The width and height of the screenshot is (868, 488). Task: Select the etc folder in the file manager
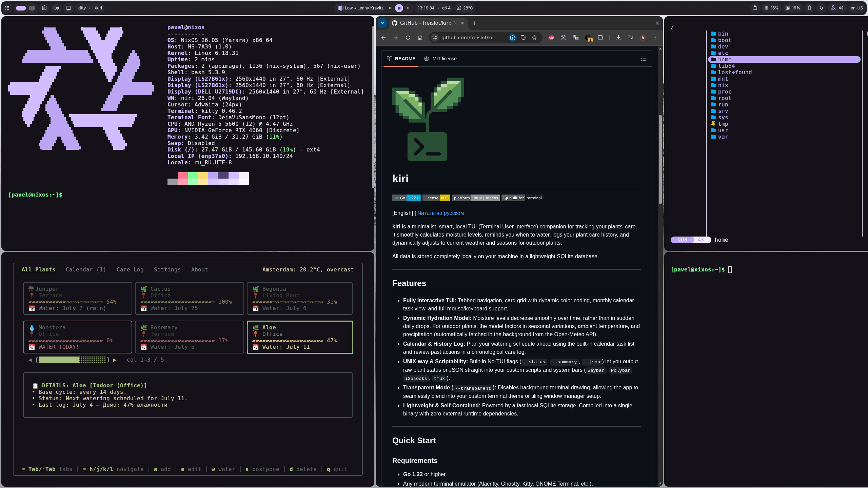tap(784, 53)
